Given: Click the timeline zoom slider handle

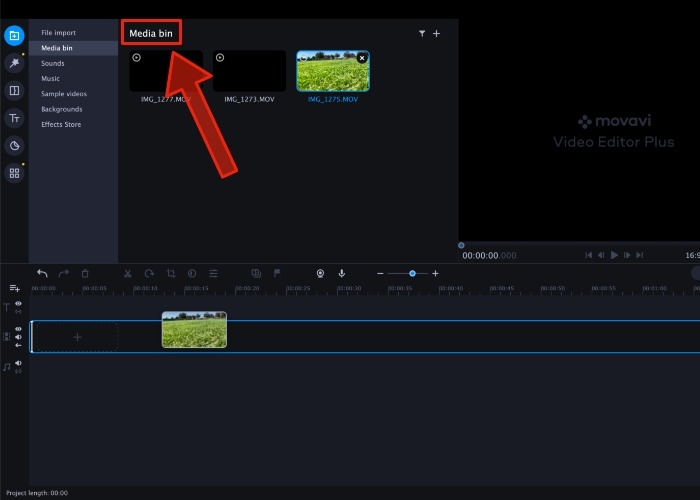Looking at the screenshot, I should [412, 273].
